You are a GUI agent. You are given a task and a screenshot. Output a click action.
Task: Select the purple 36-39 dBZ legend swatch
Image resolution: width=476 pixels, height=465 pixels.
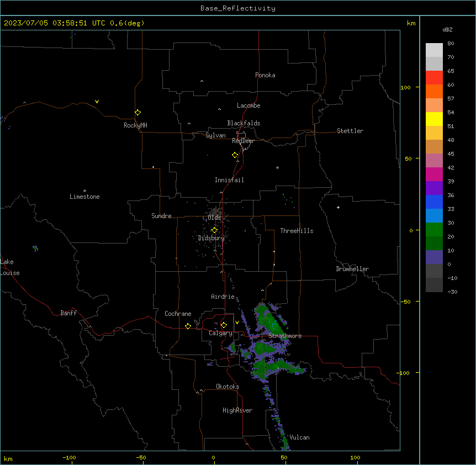coord(434,188)
